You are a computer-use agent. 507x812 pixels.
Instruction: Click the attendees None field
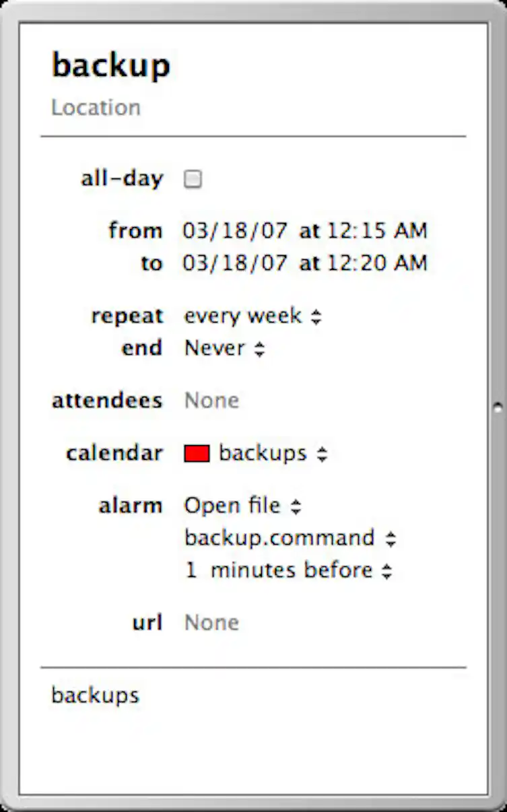pos(211,400)
